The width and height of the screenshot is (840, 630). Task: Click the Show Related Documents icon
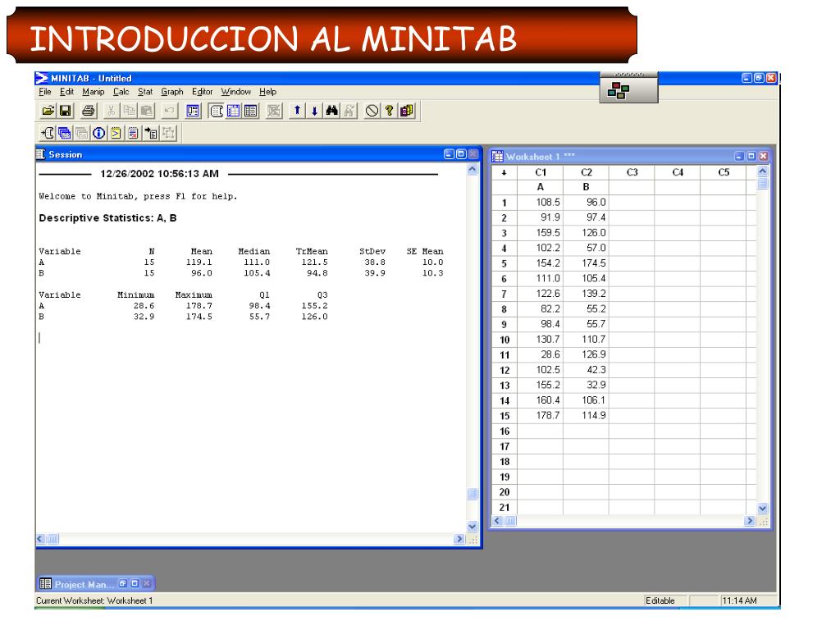coord(151,133)
